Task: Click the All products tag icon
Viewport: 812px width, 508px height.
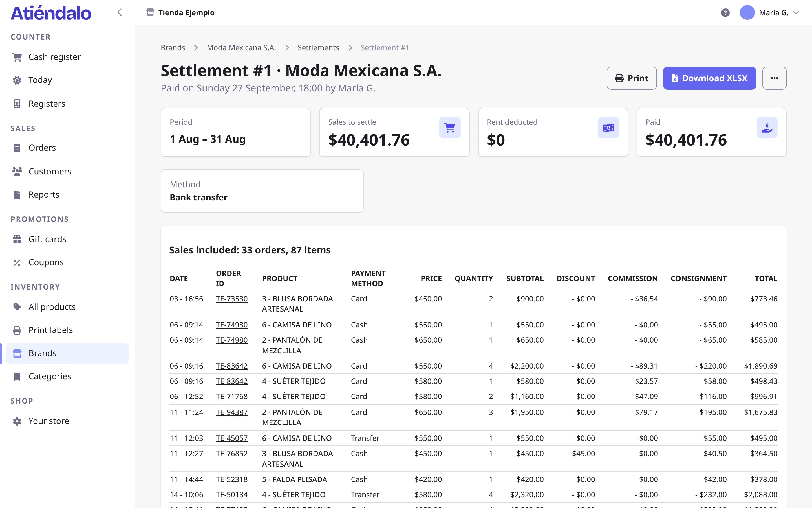Action: coord(17,307)
